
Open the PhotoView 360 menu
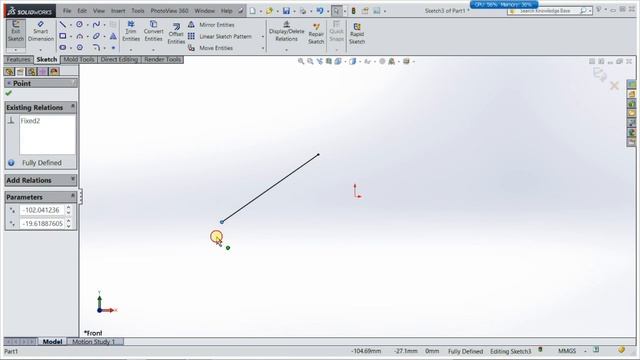click(169, 11)
